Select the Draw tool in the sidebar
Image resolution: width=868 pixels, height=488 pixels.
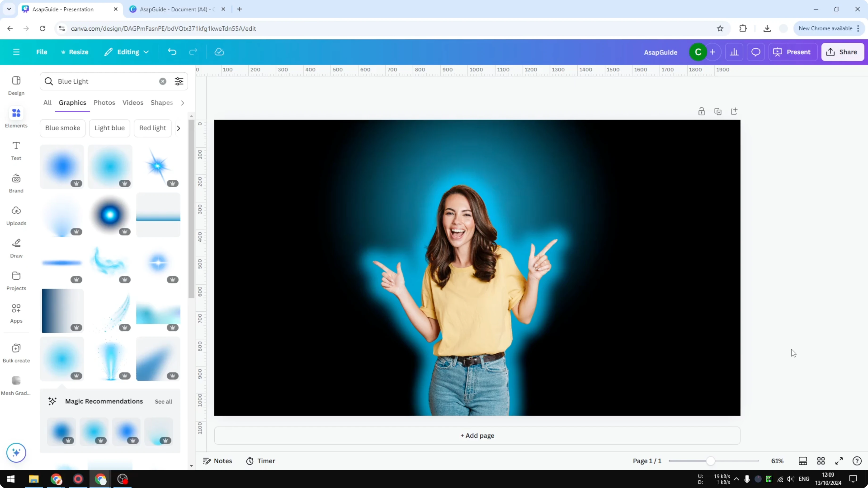[16, 248]
